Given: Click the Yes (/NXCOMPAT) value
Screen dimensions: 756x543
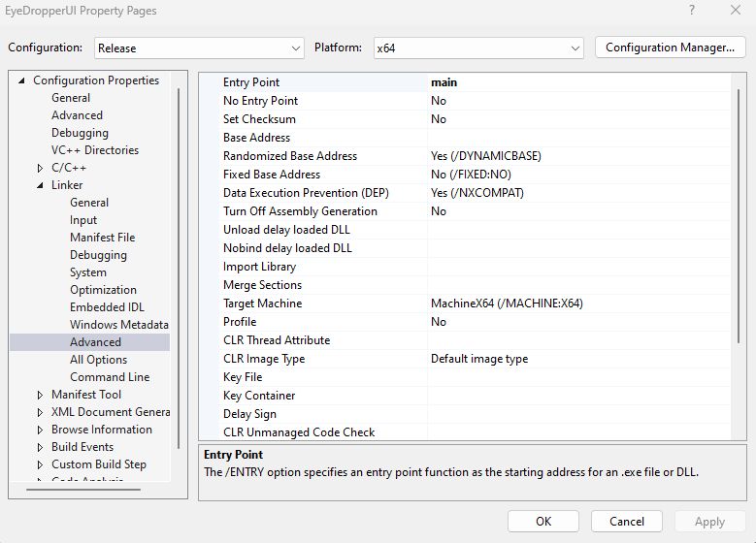Looking at the screenshot, I should coord(477,193).
